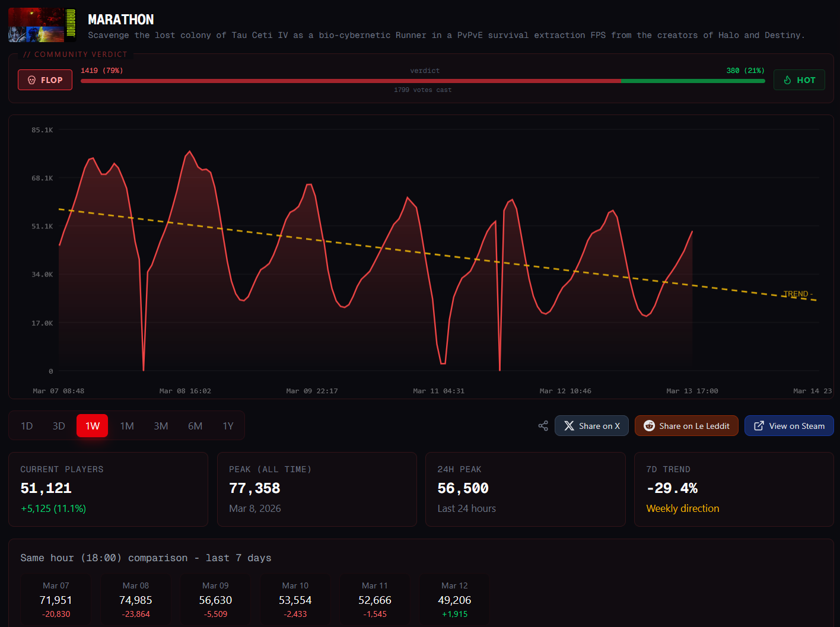Click the Mar 10 value 53,554

point(295,600)
